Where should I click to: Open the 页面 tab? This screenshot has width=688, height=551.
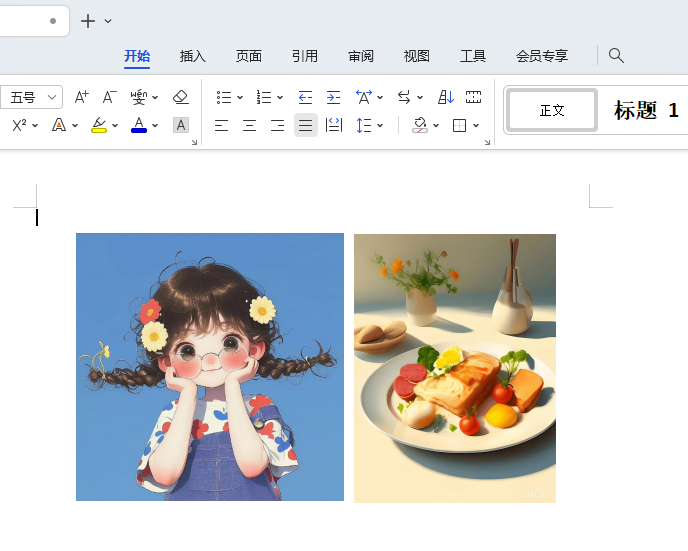click(x=249, y=56)
